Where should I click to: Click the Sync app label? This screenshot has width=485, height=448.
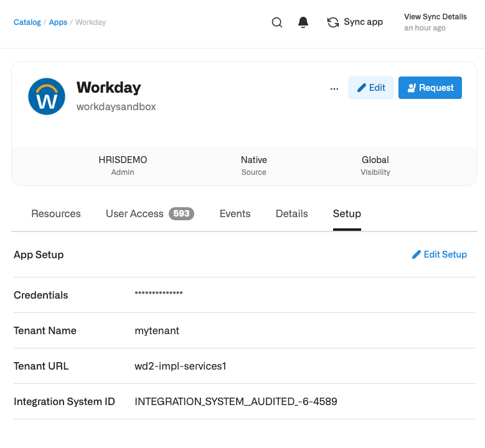pyautogui.click(x=363, y=22)
